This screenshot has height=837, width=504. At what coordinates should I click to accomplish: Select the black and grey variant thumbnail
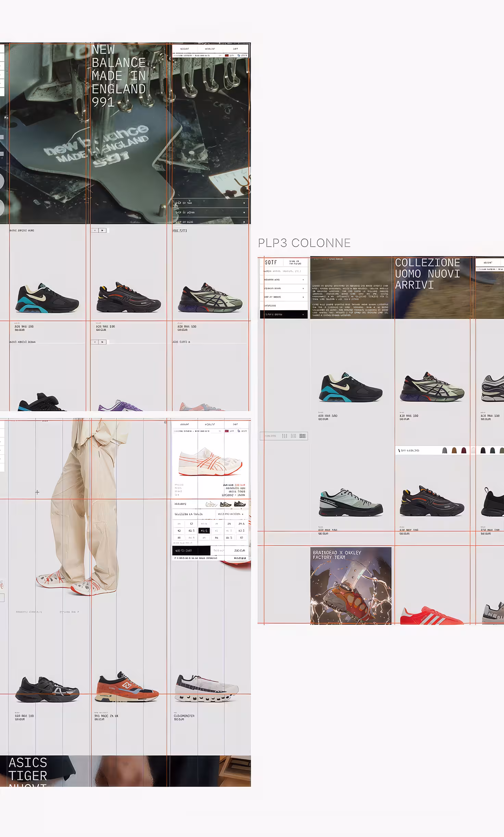click(226, 504)
